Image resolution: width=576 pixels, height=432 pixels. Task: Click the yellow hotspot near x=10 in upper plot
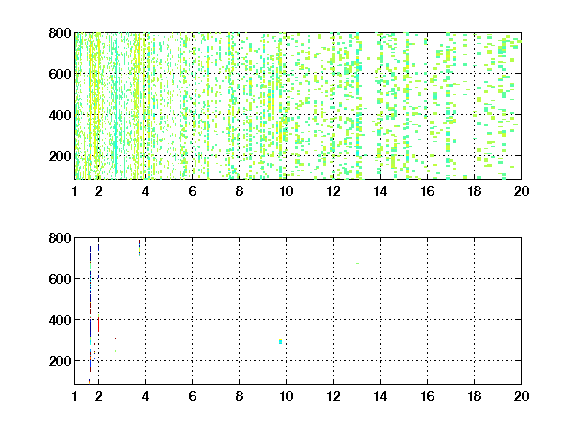(281, 137)
